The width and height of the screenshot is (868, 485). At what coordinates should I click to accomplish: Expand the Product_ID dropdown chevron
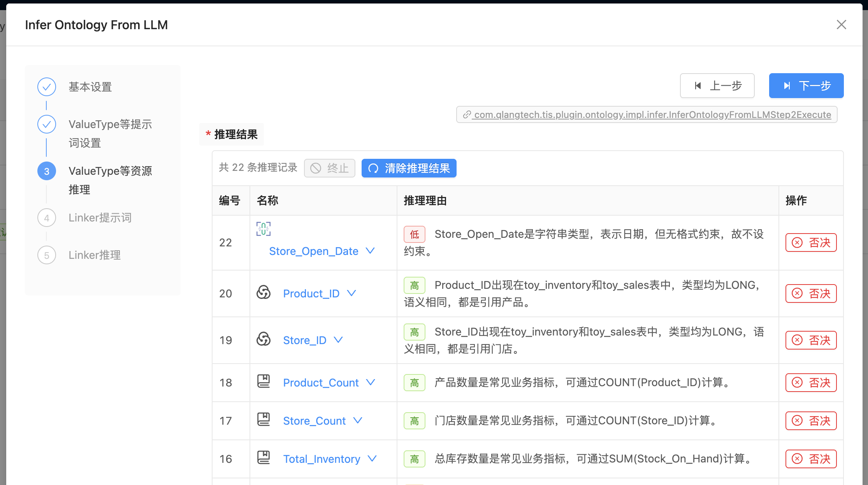[351, 293]
